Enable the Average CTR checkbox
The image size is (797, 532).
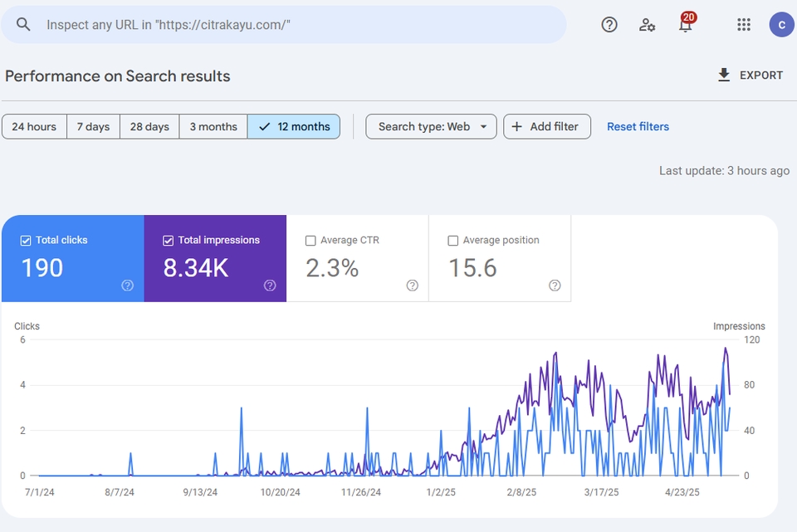pyautogui.click(x=310, y=241)
